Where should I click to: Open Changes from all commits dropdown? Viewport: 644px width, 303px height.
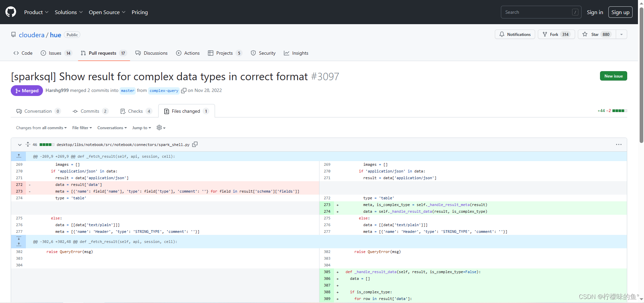[x=41, y=128]
